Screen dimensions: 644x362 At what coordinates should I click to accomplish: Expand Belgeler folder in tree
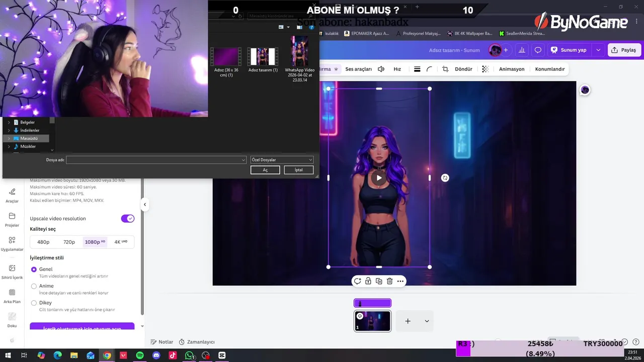tap(9, 122)
